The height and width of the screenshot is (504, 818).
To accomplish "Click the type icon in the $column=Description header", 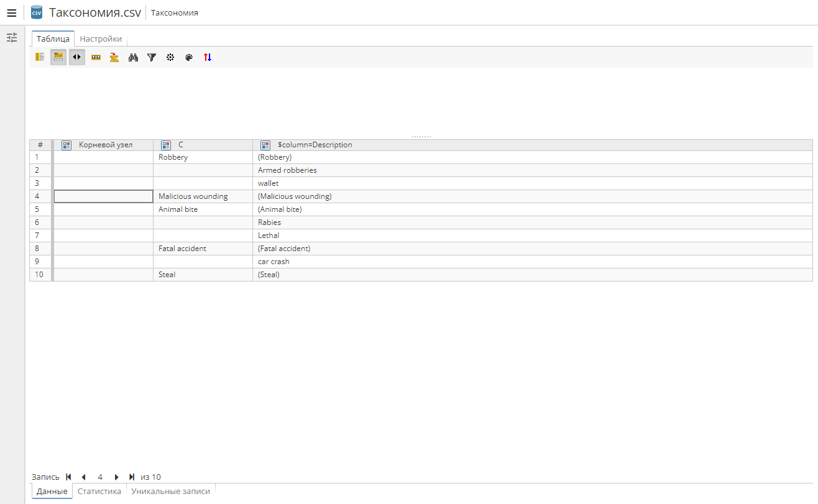I will tap(265, 145).
